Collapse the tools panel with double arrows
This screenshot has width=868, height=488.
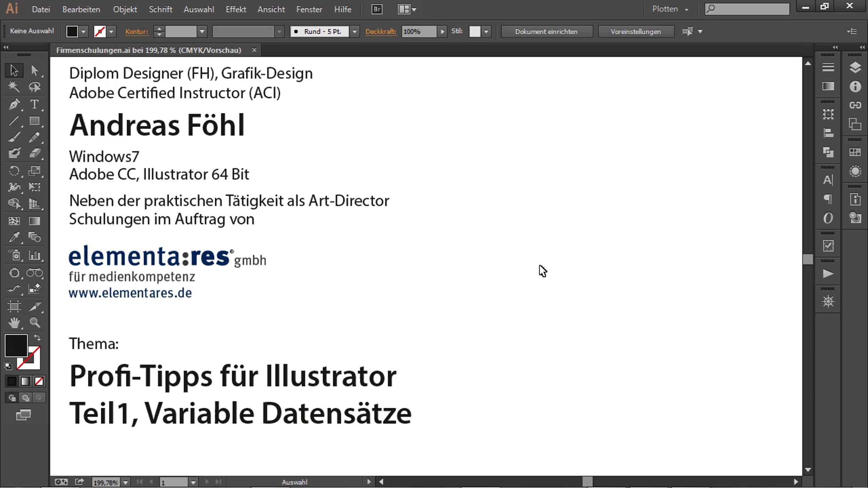point(6,47)
